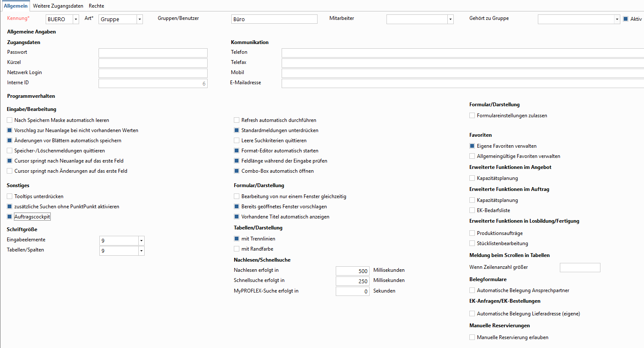Enable Nach Speichern Maske automatisch leeren

coord(10,120)
